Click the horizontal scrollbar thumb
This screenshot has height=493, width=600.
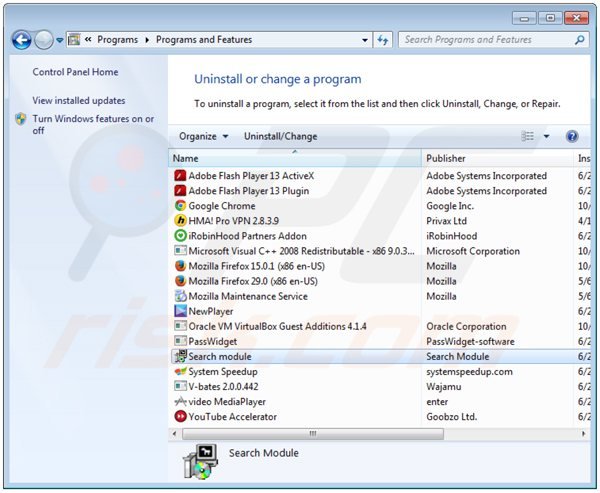(313, 434)
